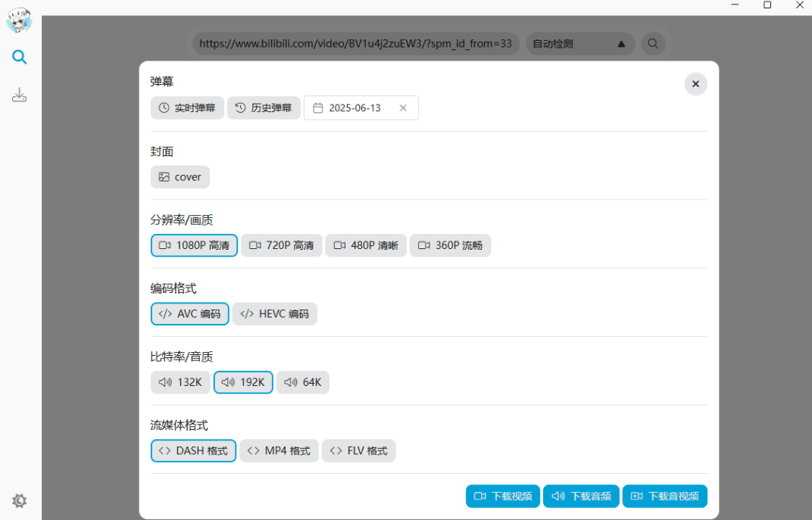812x520 pixels.
Task: Open the downloads icon in sidebar
Action: coord(20,95)
